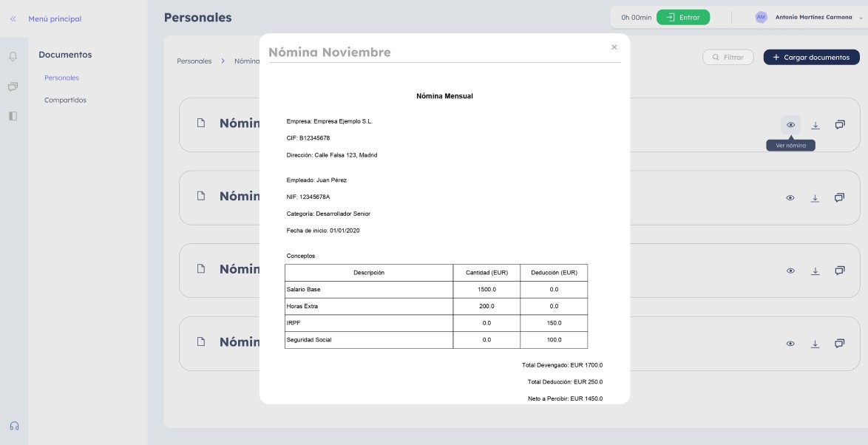Open the panel layout sidebar icon
868x445 pixels.
click(13, 116)
